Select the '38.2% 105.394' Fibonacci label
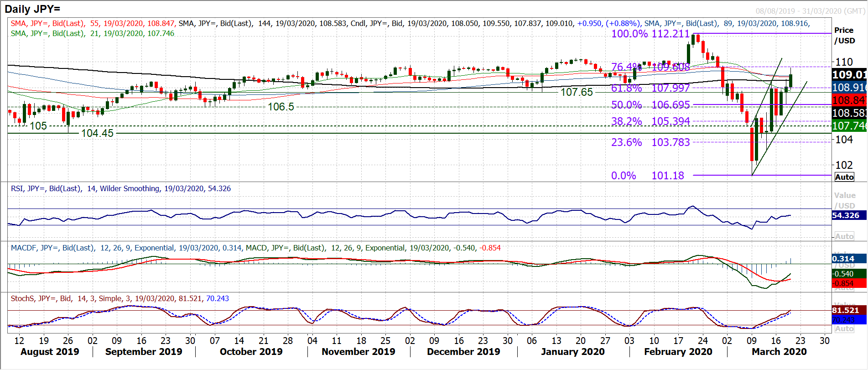 [x=650, y=121]
